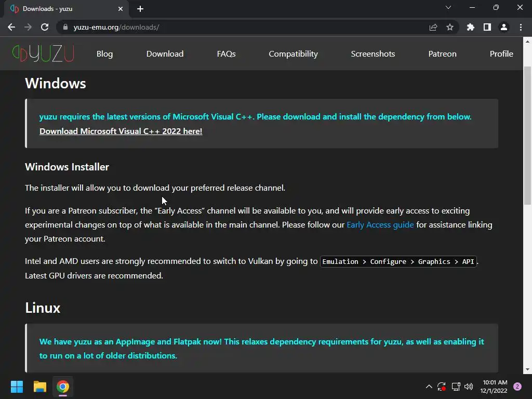Click the Windows Installer subheading
532x399 pixels.
click(67, 167)
